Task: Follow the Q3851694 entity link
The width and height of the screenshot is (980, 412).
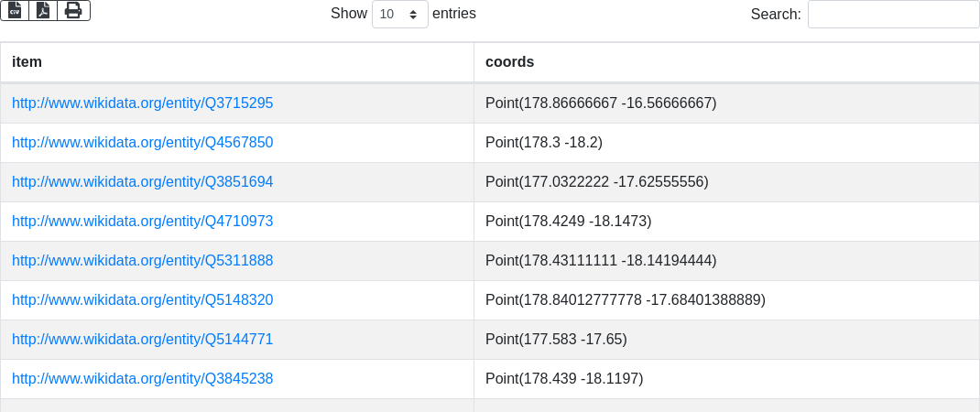Action: tap(142, 182)
